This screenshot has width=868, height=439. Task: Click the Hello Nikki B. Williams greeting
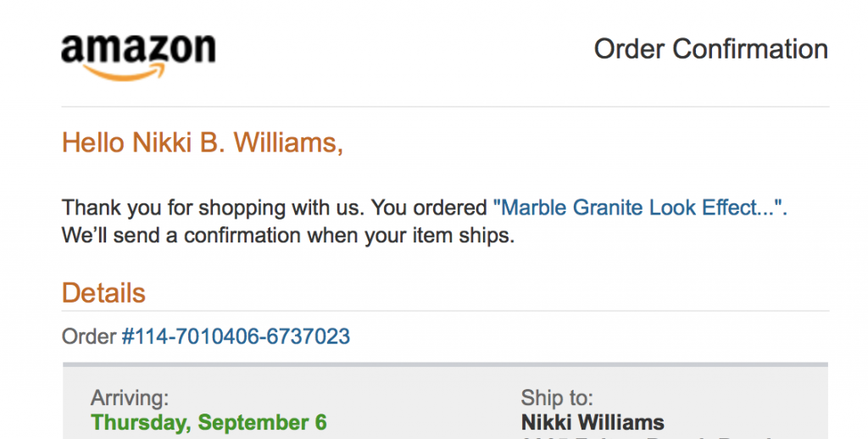click(x=203, y=143)
